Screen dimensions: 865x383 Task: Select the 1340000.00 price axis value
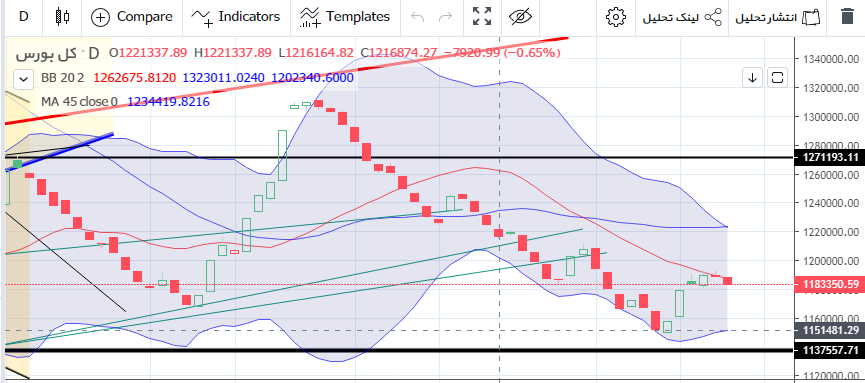[832, 59]
